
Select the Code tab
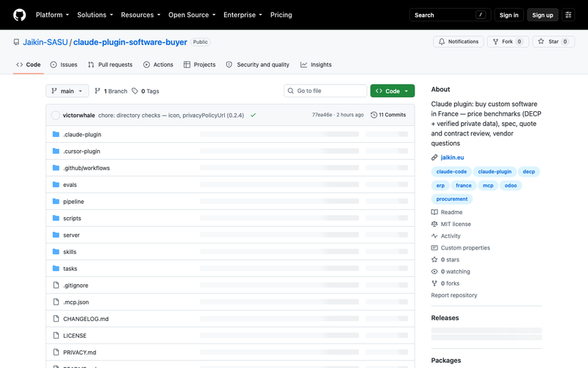point(29,65)
